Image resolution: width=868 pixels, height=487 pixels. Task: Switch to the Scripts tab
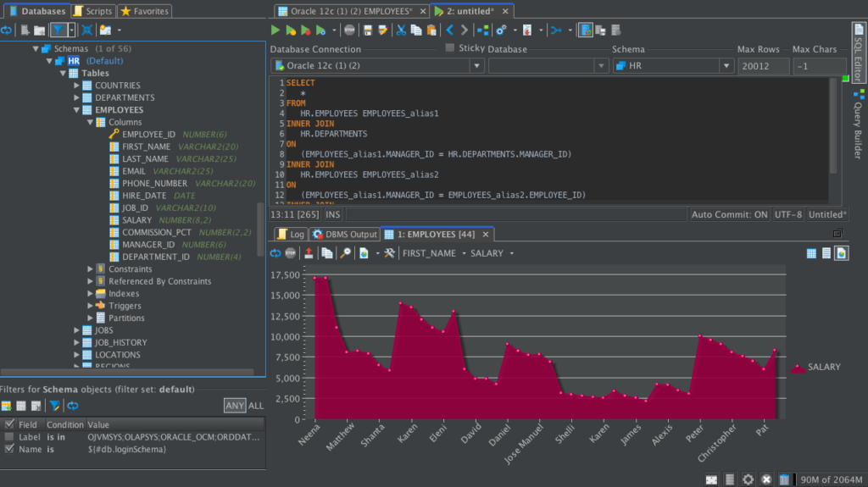click(93, 11)
